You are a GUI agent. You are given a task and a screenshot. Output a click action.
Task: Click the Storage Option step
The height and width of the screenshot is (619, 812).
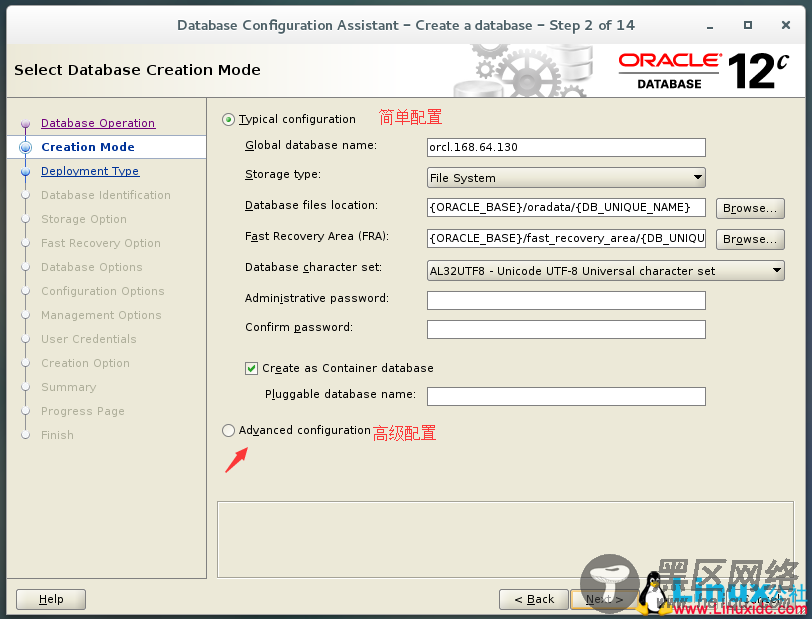pos(84,219)
